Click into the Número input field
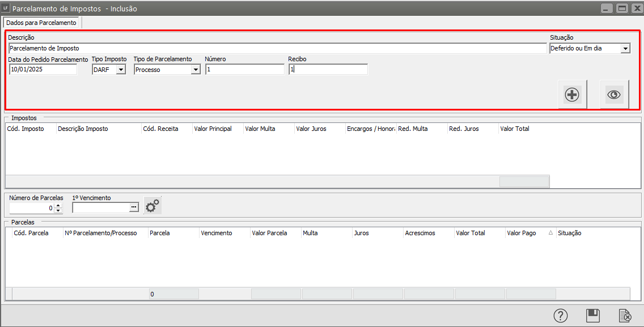The width and height of the screenshot is (644, 327). click(244, 70)
